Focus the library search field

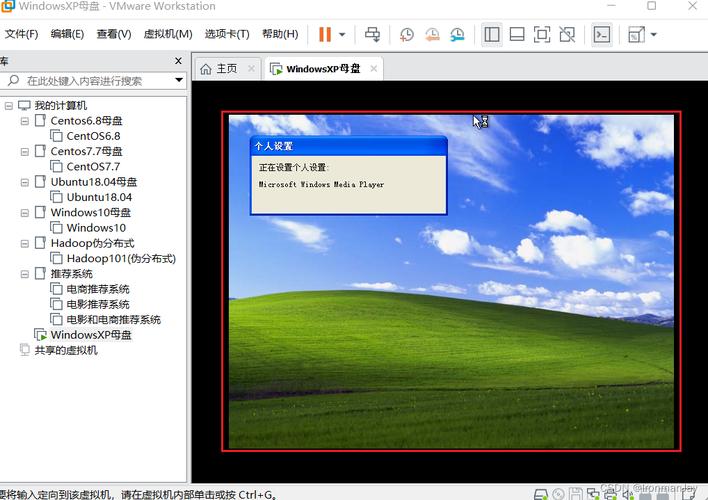[95, 81]
